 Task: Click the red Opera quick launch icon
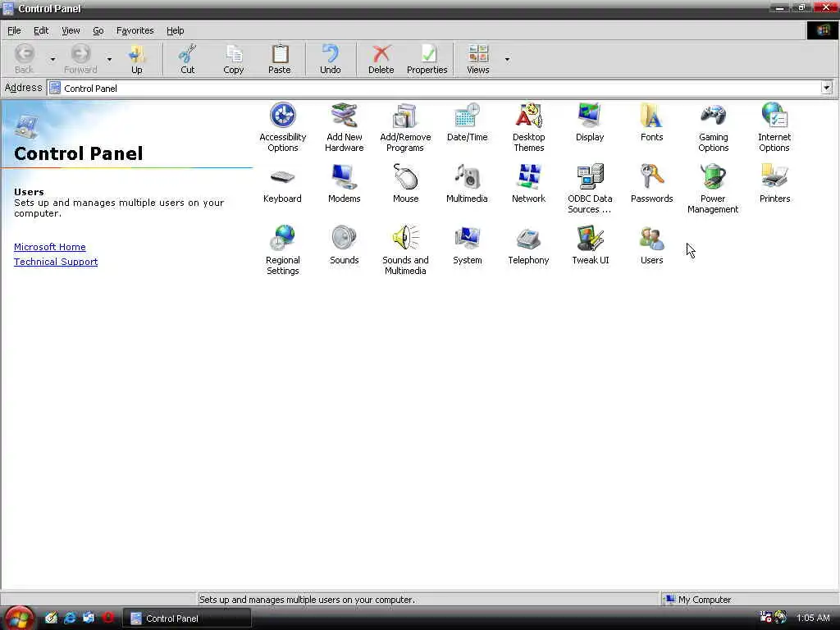[x=108, y=618]
